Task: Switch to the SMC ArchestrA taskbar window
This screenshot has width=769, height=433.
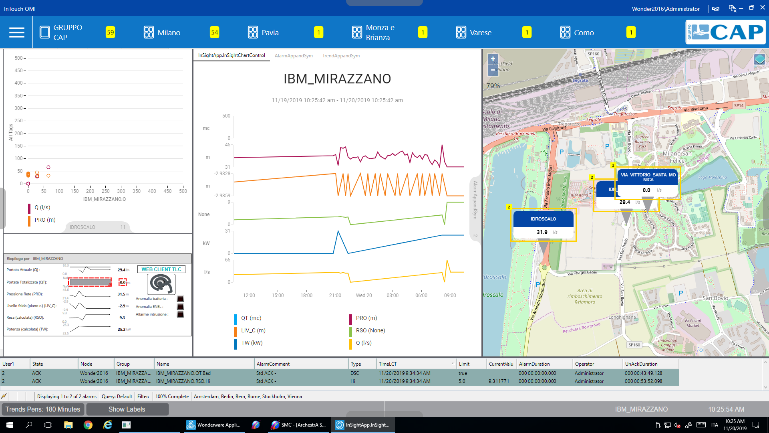Action: [x=298, y=425]
